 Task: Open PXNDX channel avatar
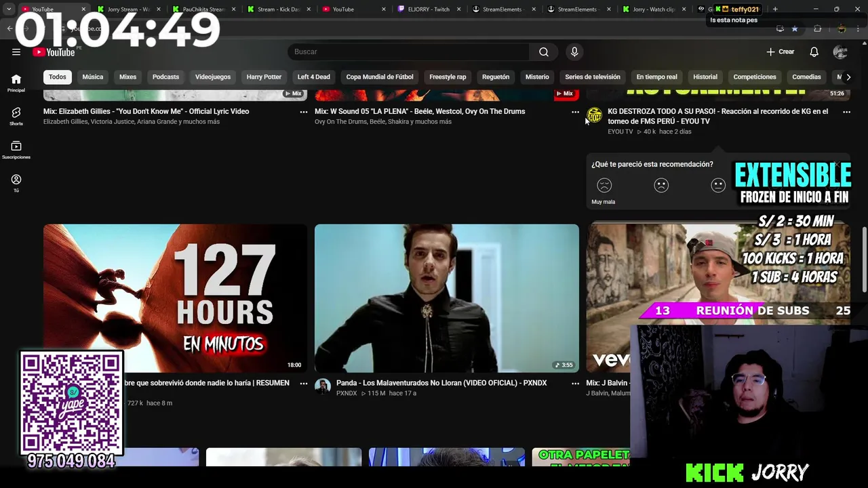(323, 386)
